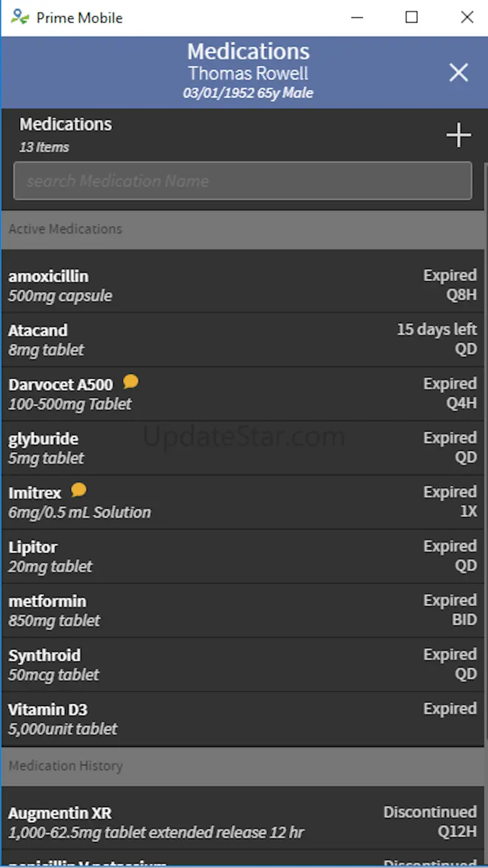The width and height of the screenshot is (488, 868).
Task: Open the Darvocet A500 comment bubble
Action: 131,381
